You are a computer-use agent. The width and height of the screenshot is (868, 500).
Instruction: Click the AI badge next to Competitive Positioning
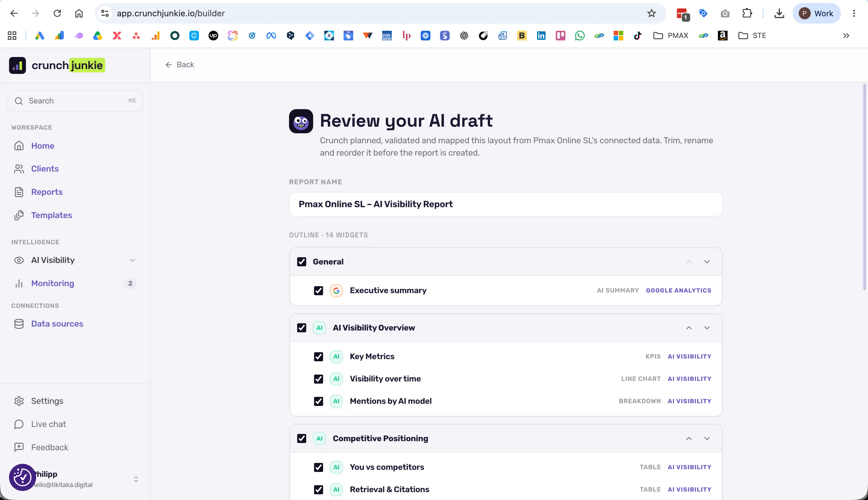click(x=319, y=438)
